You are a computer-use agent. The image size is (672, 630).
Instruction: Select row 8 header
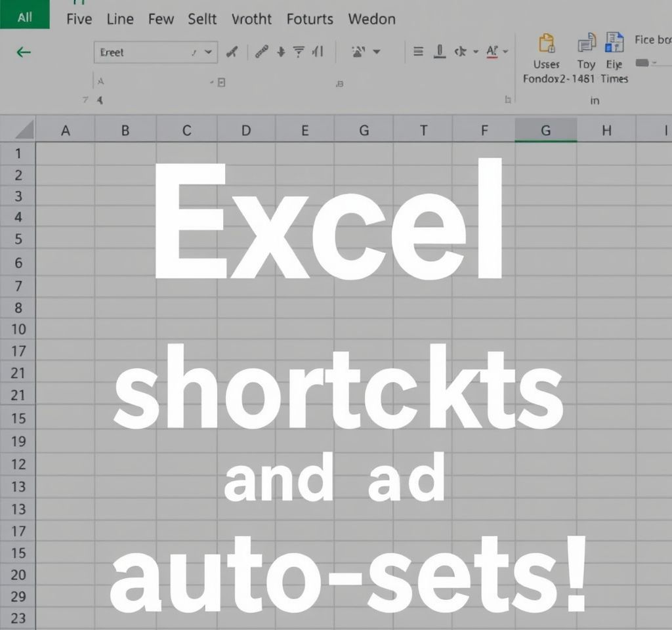(18, 308)
